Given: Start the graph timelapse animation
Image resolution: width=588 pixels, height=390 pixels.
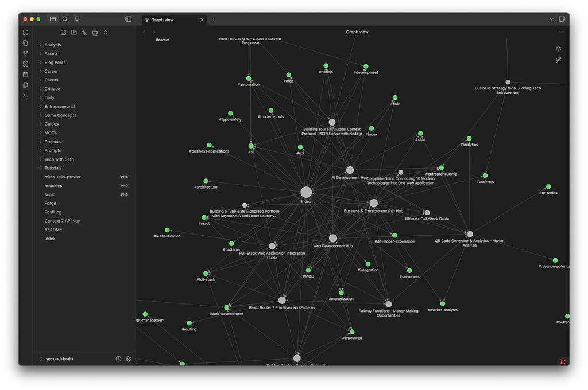Looking at the screenshot, I should click(x=558, y=60).
